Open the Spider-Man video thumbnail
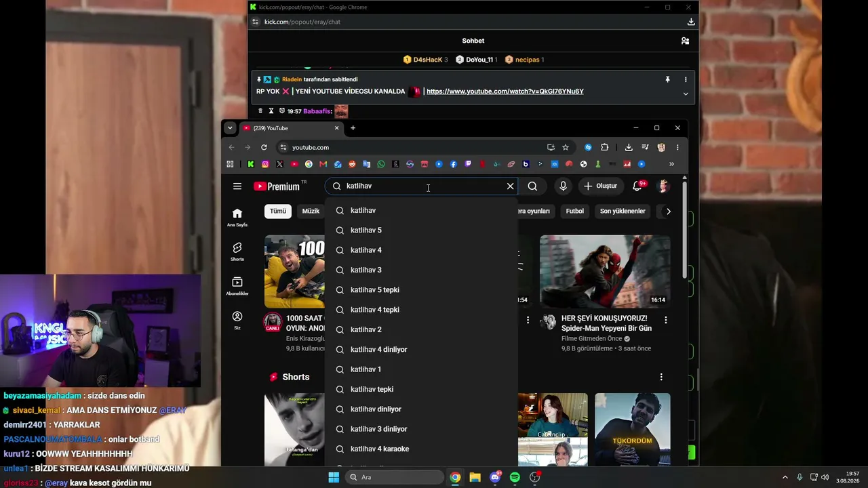868x488 pixels. click(605, 271)
